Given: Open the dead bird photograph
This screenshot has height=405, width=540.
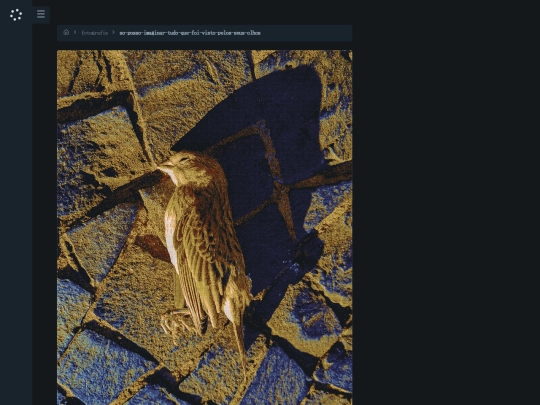Looking at the screenshot, I should pos(205,227).
